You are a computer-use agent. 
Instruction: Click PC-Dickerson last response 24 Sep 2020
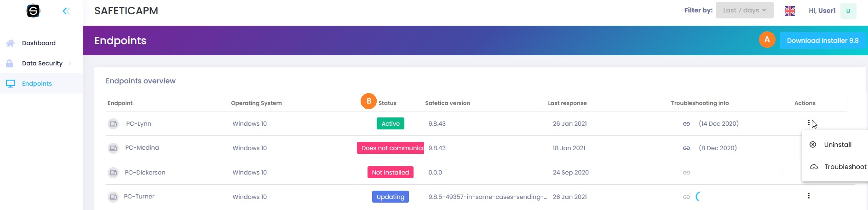click(x=571, y=172)
